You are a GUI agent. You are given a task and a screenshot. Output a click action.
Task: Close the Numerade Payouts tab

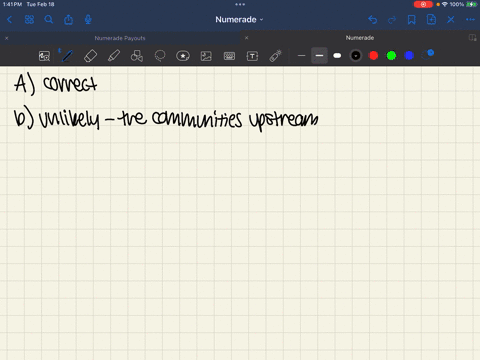pos(6,38)
